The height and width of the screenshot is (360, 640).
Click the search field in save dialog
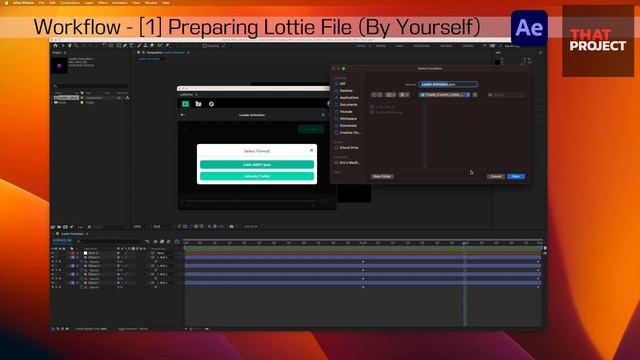(506, 95)
